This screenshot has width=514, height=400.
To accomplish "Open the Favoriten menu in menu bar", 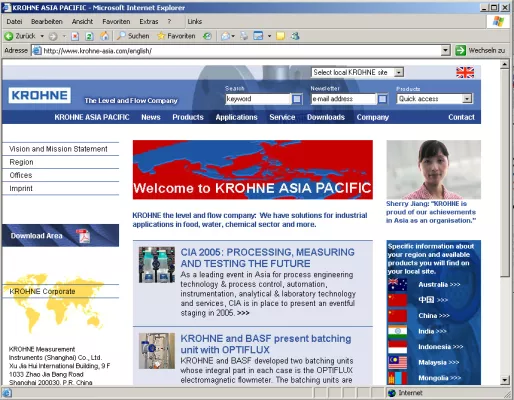I will click(x=116, y=22).
